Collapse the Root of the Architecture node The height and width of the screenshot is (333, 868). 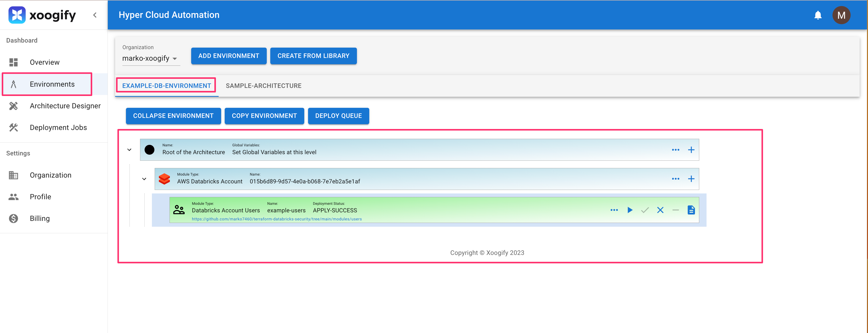point(129,150)
